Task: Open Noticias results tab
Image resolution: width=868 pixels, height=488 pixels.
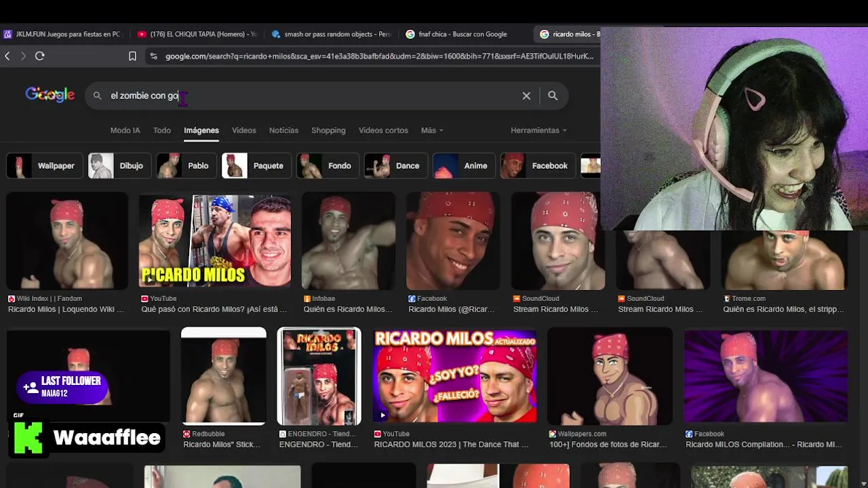Action: pos(283,130)
